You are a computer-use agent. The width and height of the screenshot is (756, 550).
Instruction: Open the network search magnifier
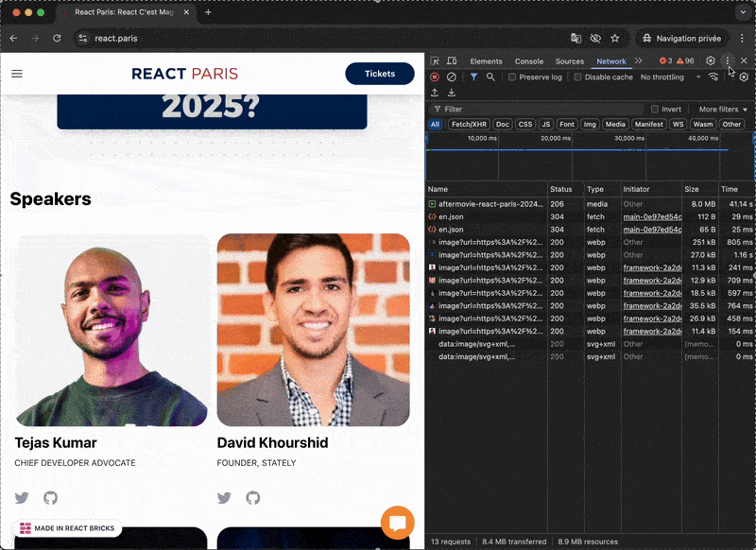tap(490, 77)
